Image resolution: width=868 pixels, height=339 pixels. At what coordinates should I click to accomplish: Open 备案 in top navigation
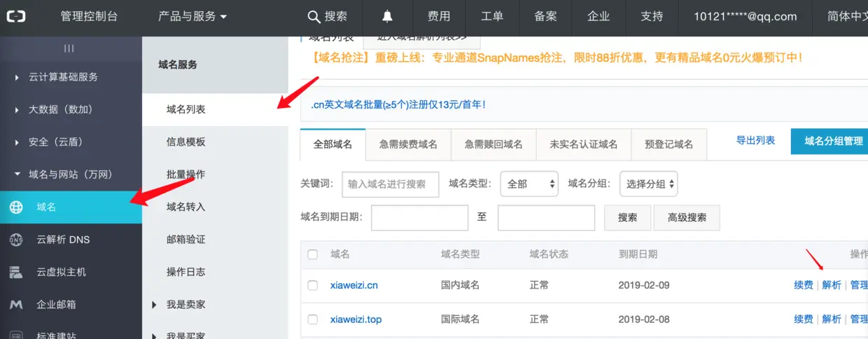545,16
